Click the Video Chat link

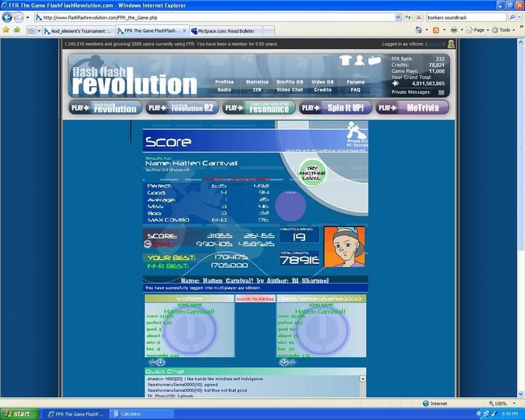tap(289, 90)
